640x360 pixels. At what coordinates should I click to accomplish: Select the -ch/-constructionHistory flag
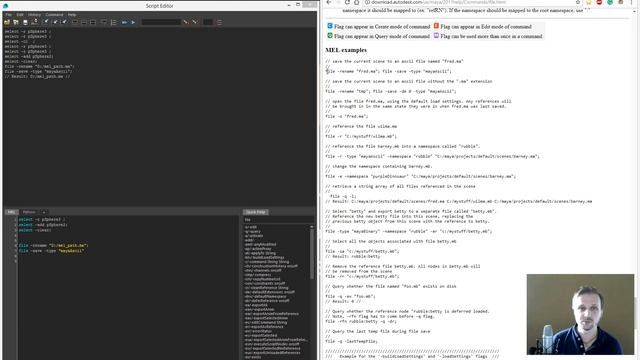pos(271,266)
